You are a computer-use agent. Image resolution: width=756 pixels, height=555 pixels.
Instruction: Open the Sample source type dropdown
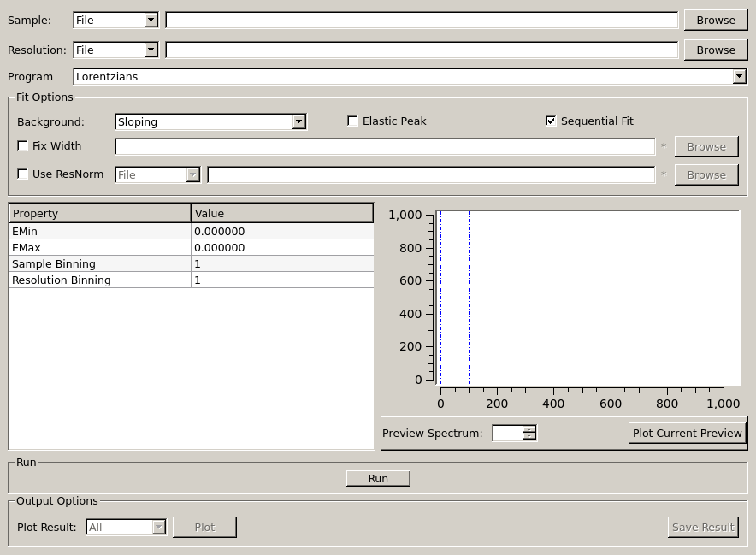pyautogui.click(x=115, y=20)
